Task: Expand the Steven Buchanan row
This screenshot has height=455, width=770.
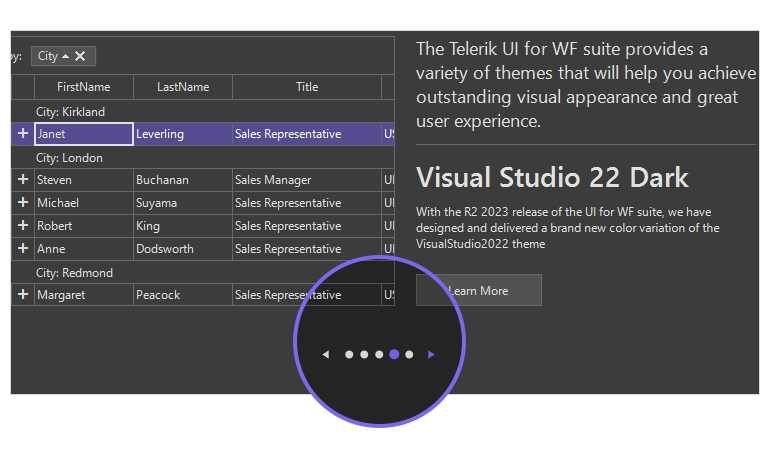Action: [23, 180]
